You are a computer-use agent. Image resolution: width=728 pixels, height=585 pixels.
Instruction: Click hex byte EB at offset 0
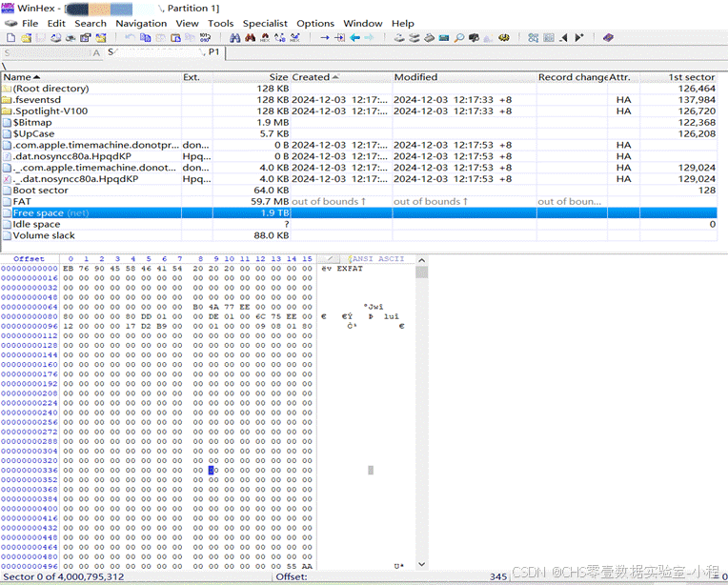pos(69,269)
